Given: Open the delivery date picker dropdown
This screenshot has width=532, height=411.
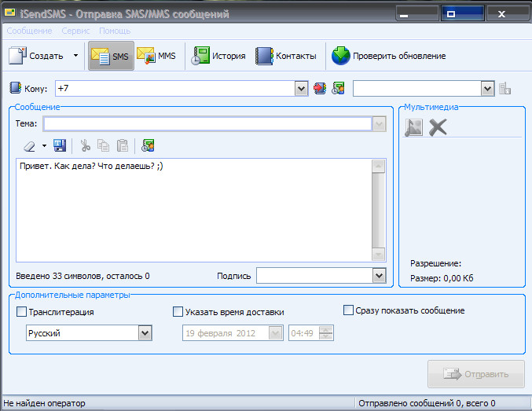Looking at the screenshot, I should point(276,333).
